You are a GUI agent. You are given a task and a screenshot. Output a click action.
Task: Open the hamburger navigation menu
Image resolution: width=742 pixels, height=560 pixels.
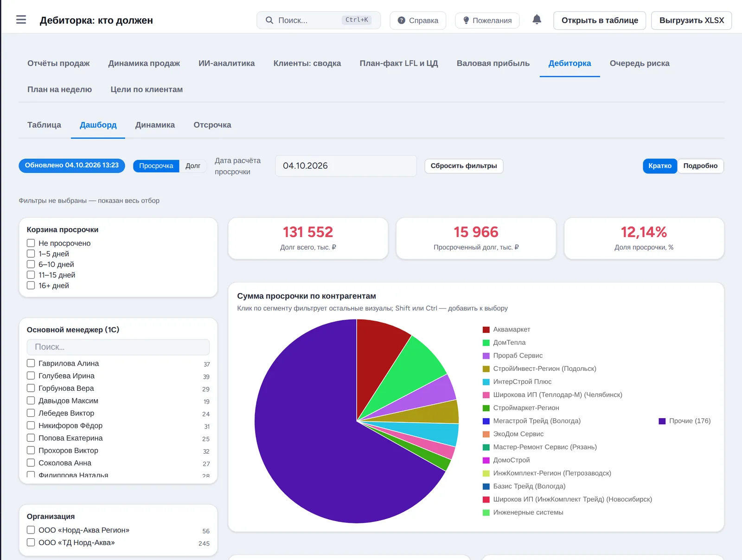(x=21, y=20)
